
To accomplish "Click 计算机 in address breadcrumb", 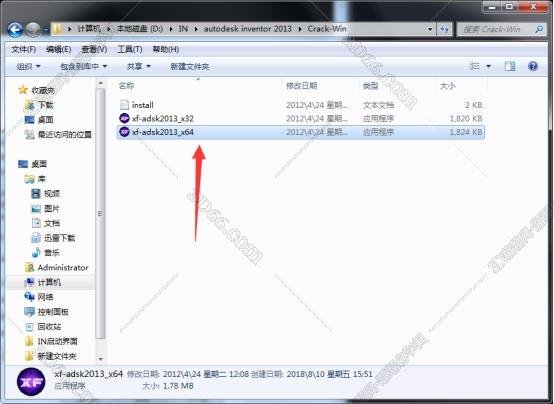I will coord(88,29).
